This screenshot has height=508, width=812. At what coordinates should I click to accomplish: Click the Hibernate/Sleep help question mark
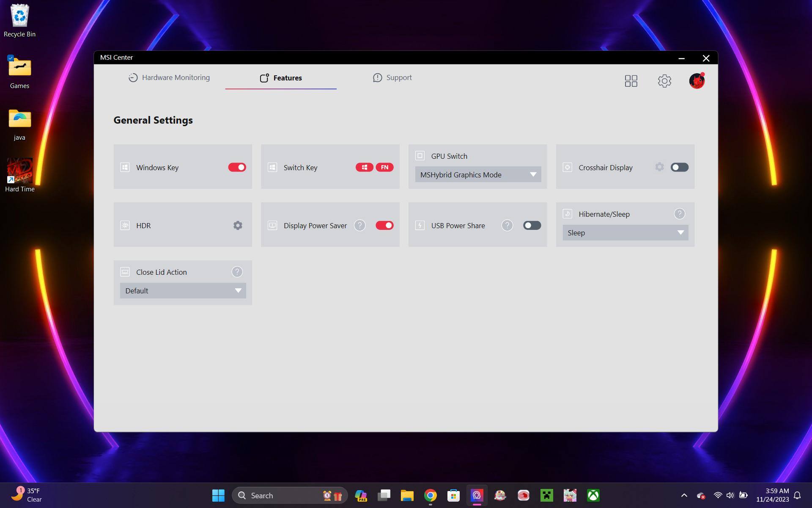click(x=679, y=214)
